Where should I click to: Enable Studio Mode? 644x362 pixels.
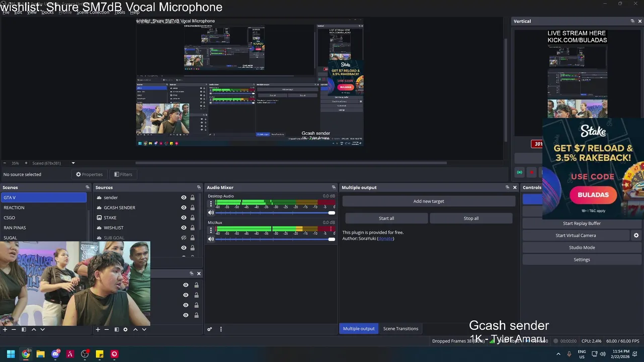pyautogui.click(x=582, y=247)
